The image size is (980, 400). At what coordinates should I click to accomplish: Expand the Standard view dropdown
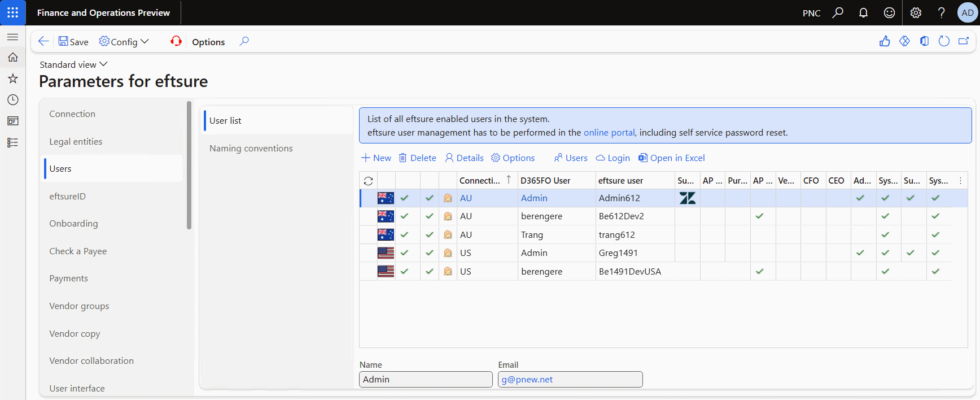[x=73, y=64]
